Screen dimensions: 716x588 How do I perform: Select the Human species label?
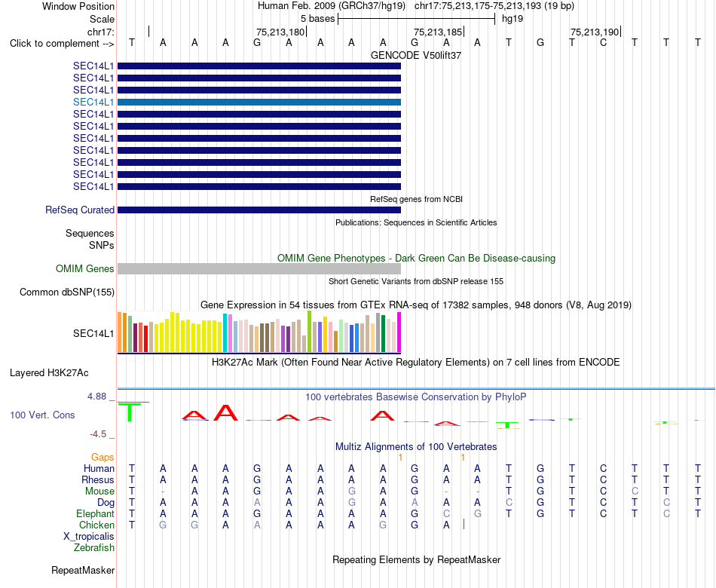99,469
